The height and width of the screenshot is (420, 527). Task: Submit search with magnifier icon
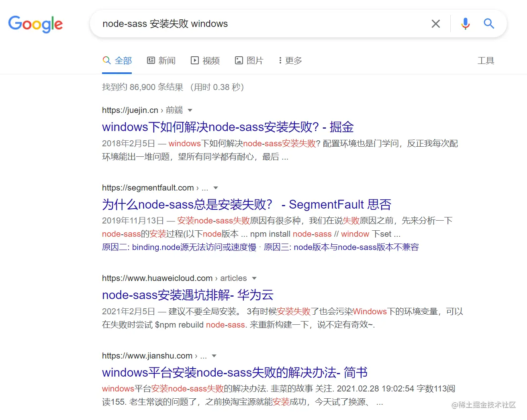(x=489, y=24)
